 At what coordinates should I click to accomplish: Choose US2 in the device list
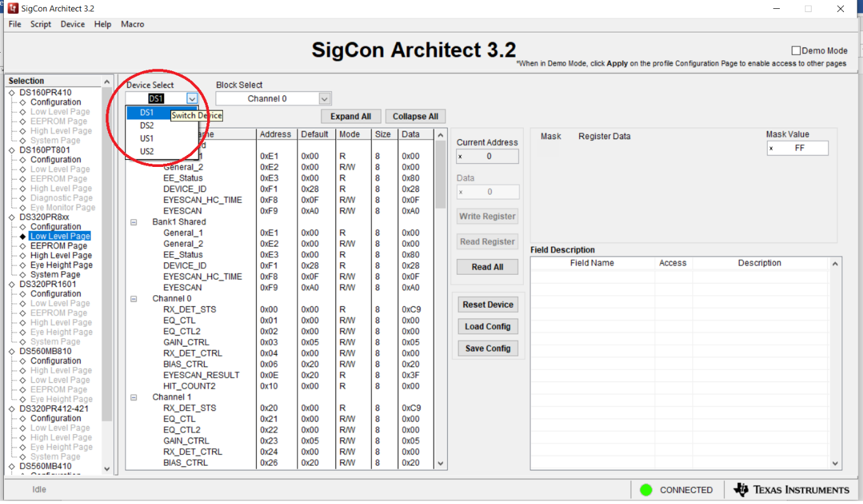pyautogui.click(x=147, y=151)
